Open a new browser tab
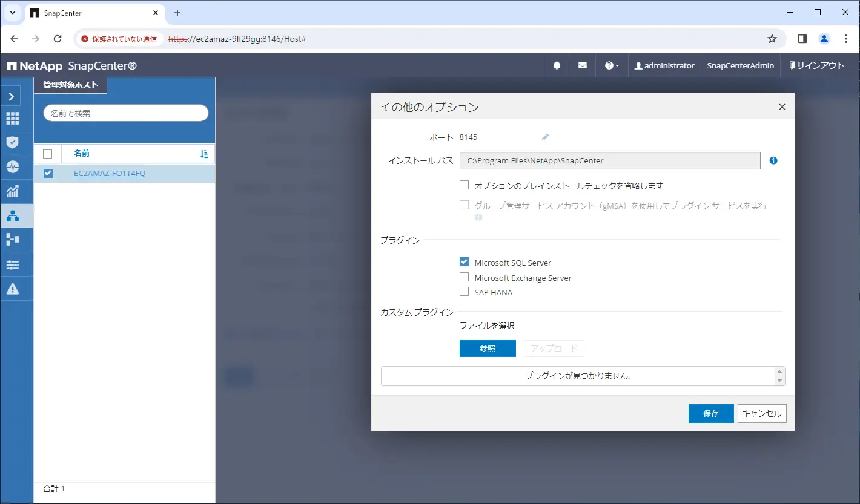 (177, 13)
